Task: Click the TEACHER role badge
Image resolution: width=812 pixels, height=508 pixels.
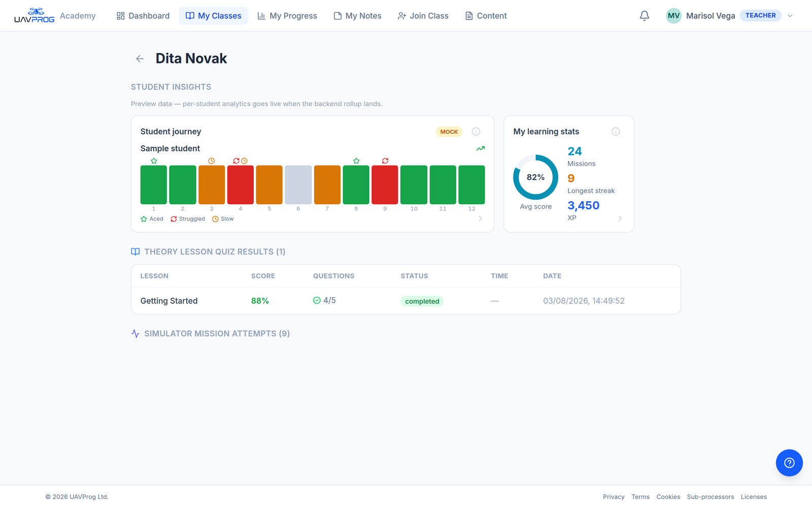Action: point(760,15)
